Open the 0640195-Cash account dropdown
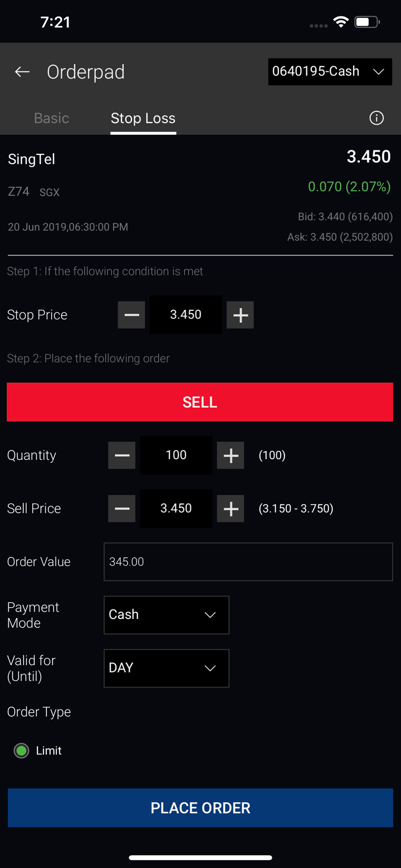The width and height of the screenshot is (401, 868). tap(330, 71)
